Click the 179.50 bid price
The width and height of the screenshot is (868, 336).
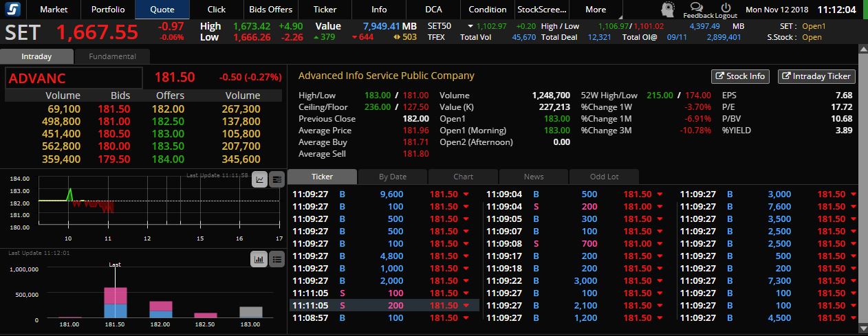coord(114,159)
